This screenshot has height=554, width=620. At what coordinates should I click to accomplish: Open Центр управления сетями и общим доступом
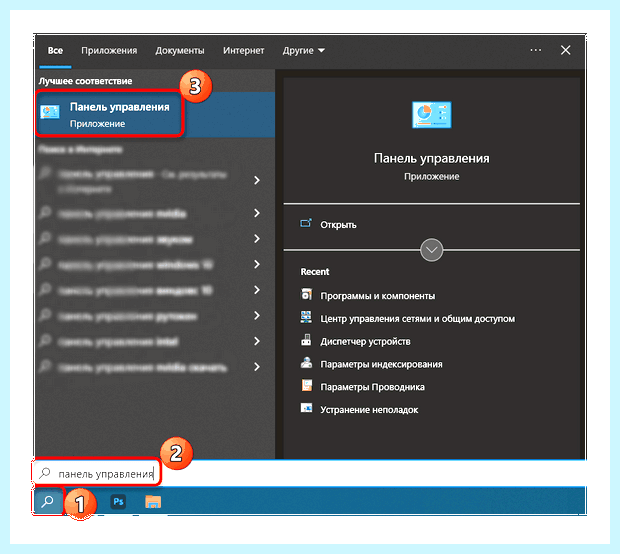click(x=418, y=319)
